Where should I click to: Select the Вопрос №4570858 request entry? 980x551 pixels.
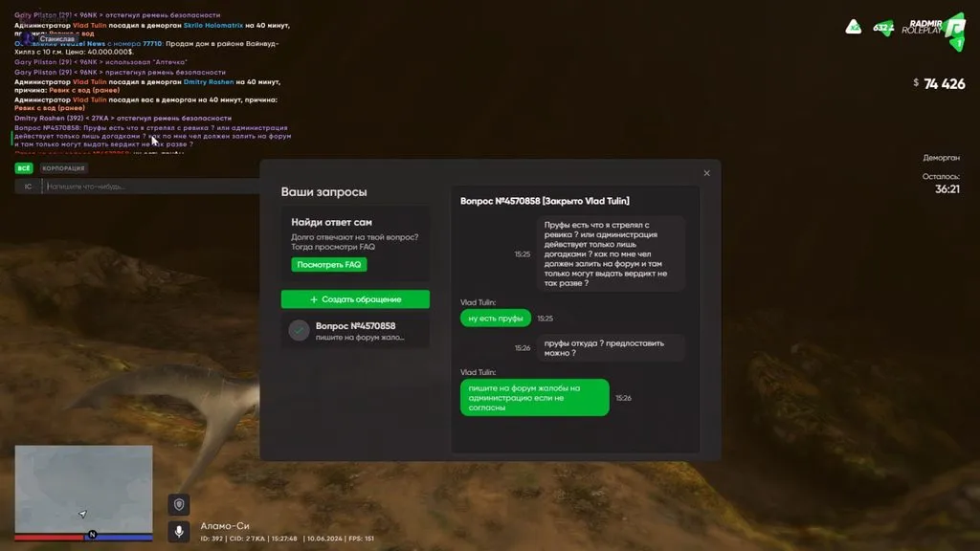(355, 331)
